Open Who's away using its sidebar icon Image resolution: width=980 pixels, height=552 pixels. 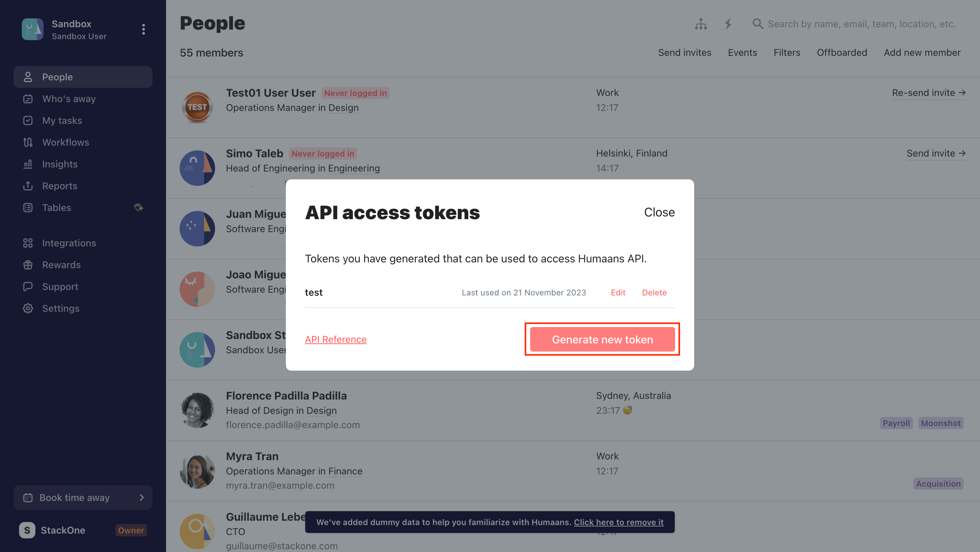[28, 99]
